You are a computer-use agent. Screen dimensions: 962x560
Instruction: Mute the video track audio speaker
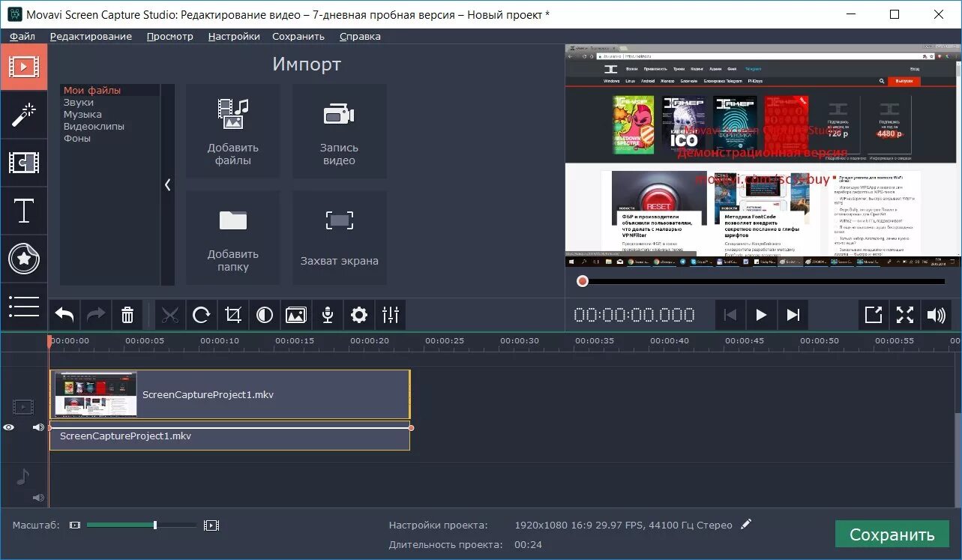38,427
